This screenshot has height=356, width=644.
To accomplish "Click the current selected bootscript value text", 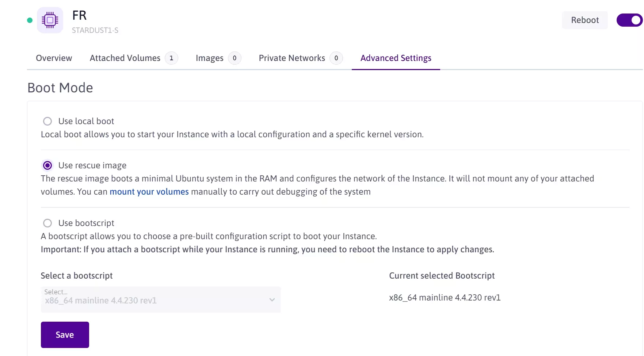I will [x=445, y=298].
